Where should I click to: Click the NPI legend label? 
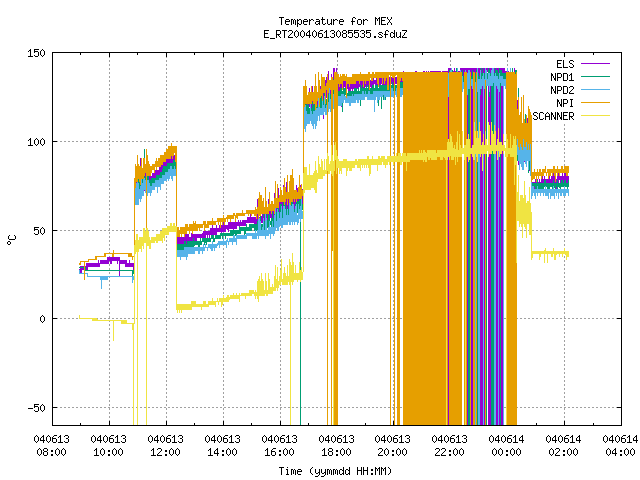(565, 103)
